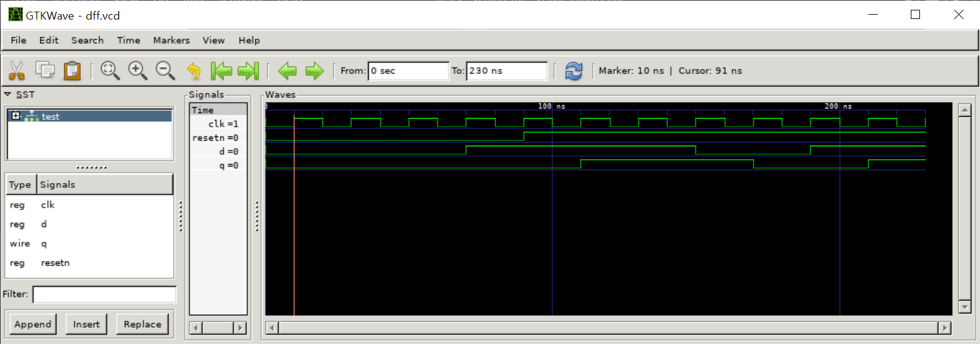
Task: Click the waveform vertical scrollbar track
Action: click(x=965, y=209)
